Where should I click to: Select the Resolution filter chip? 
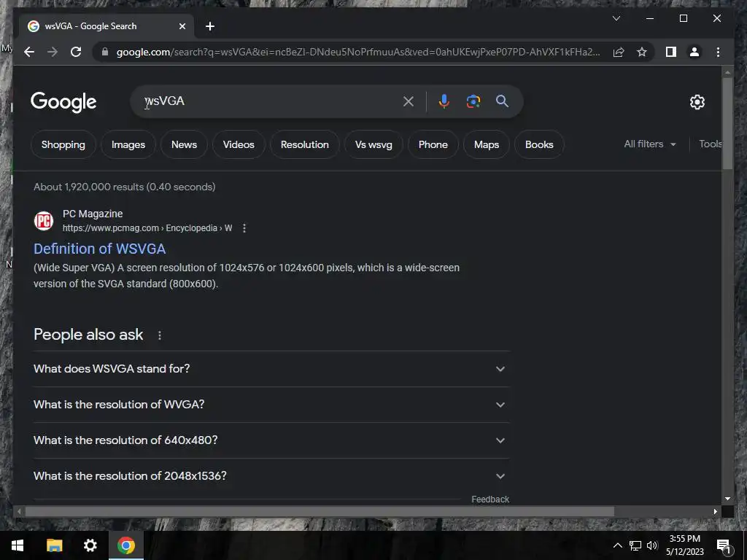pos(305,144)
